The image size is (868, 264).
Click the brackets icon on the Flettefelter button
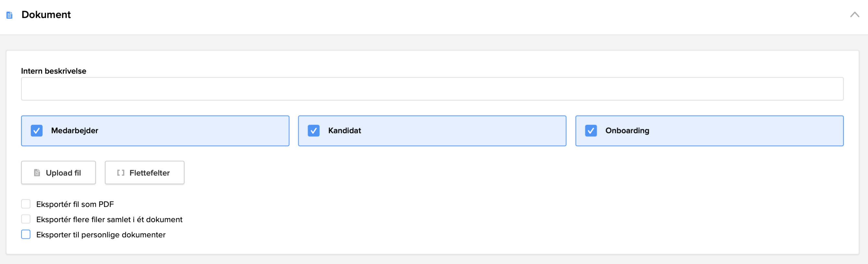(120, 172)
